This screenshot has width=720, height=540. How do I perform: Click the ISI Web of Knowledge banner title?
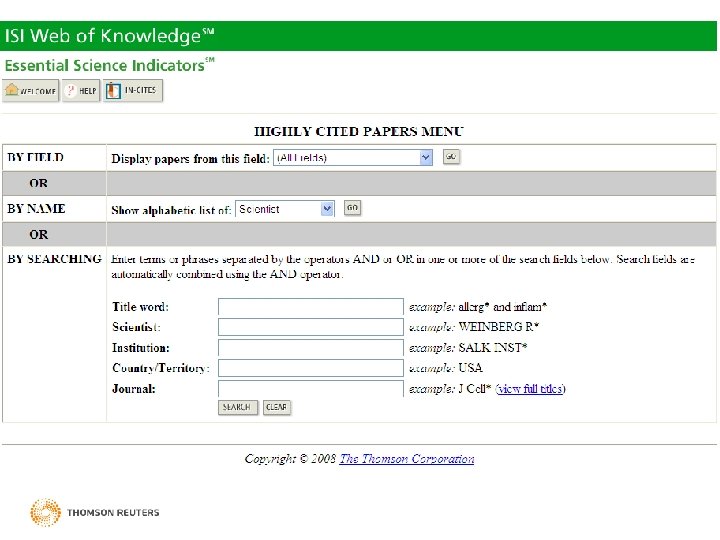(109, 36)
